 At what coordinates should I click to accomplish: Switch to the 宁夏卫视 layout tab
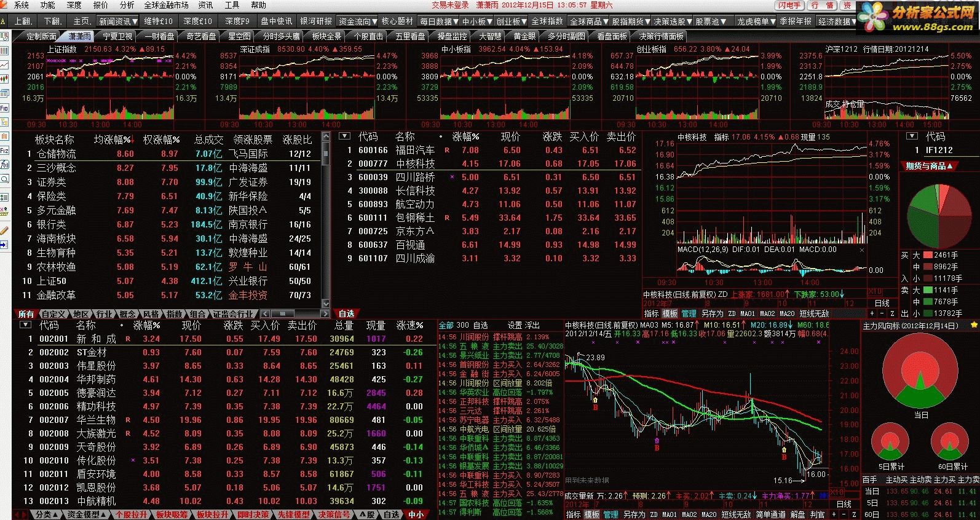click(x=117, y=36)
